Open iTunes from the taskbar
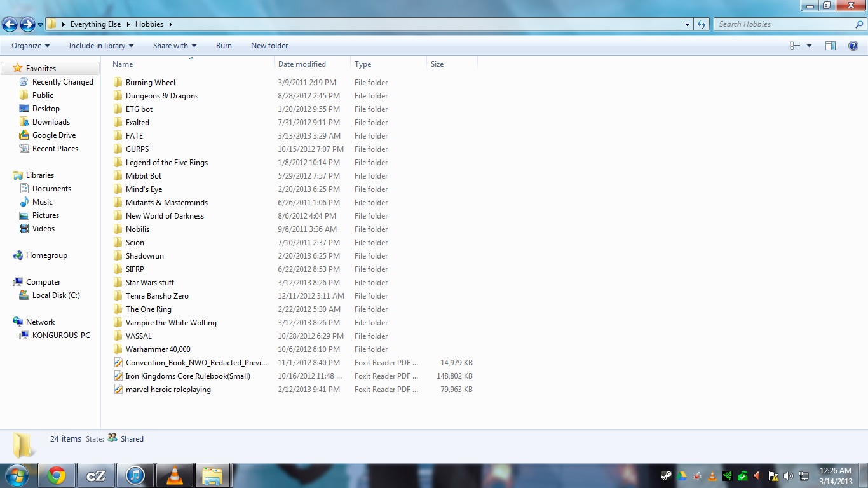This screenshot has height=488, width=868. click(x=135, y=475)
